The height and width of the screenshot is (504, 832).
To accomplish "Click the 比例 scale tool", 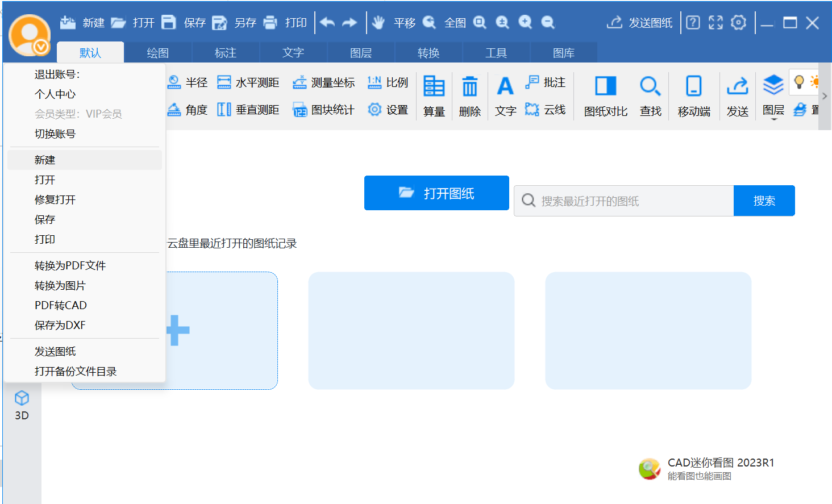I will [x=388, y=82].
